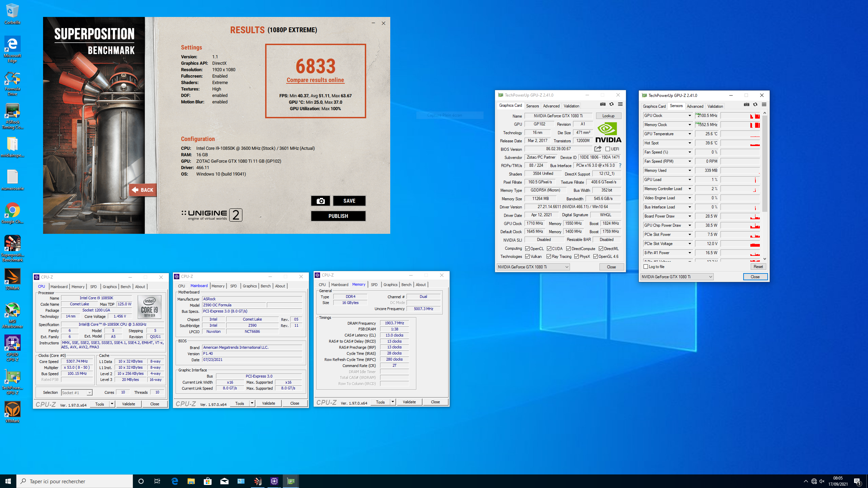Screen dimensions: 868x488
Task: Open the CPUID CPU-Z desktop icon
Action: [x=12, y=348]
